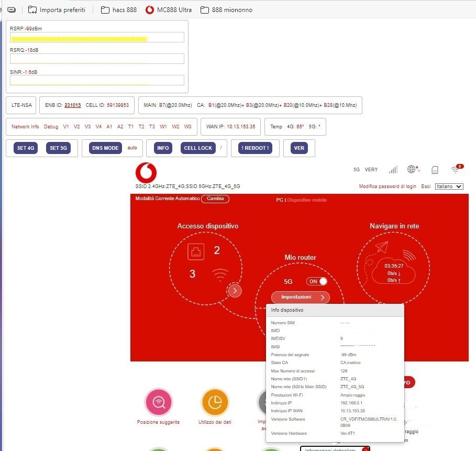The width and height of the screenshot is (476, 451).
Task: Click the WAN IP: 10.13.153.35 text
Action: point(231,127)
